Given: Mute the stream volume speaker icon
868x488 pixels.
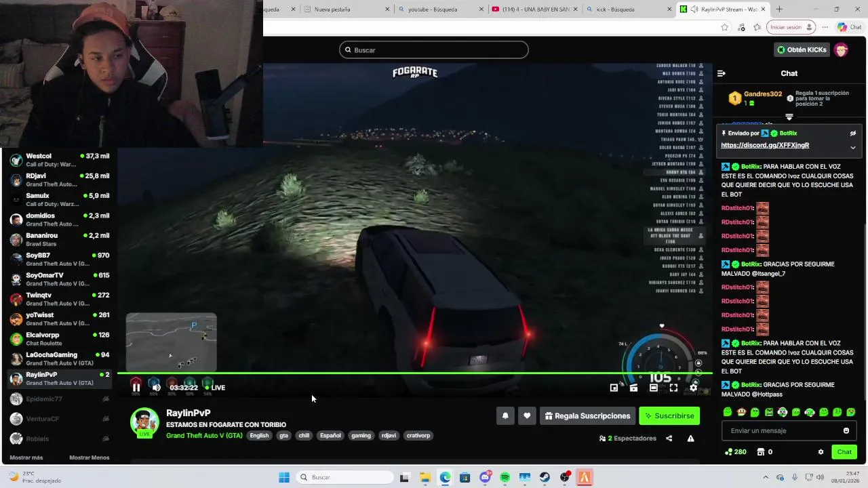Looking at the screenshot, I should (x=156, y=388).
